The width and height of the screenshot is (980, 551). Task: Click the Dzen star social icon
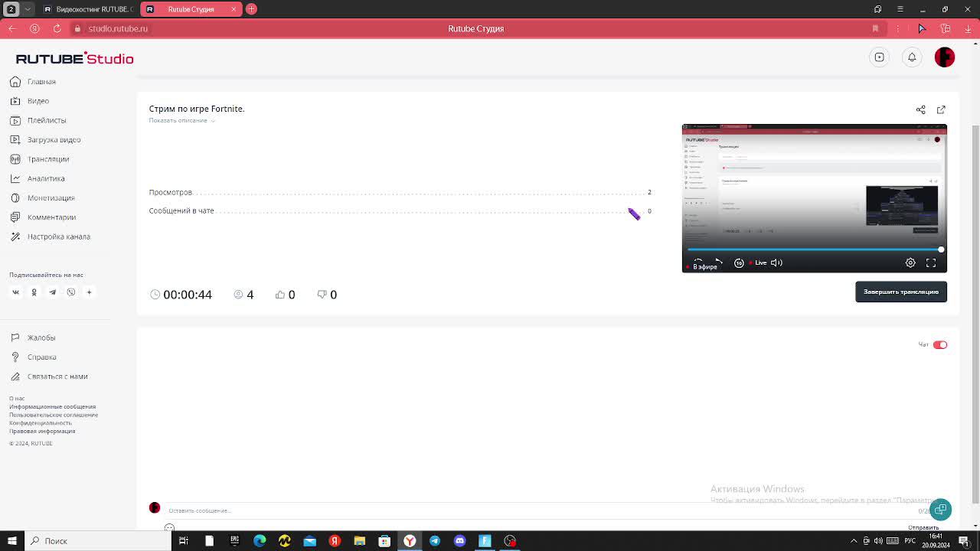point(89,292)
